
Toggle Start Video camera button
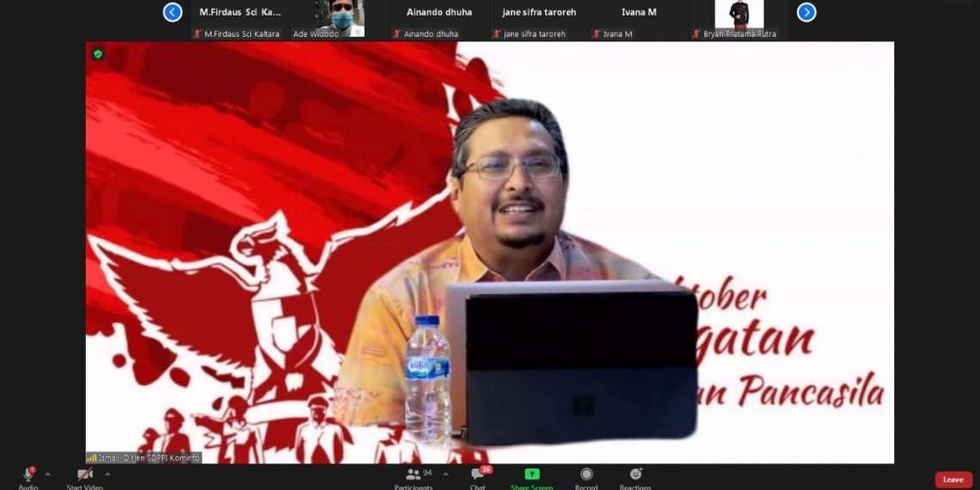coord(85,477)
